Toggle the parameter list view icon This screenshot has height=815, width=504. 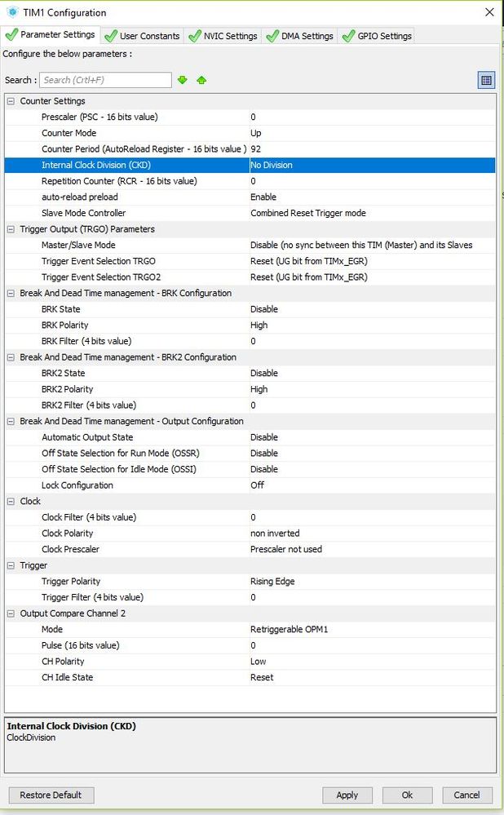point(486,80)
